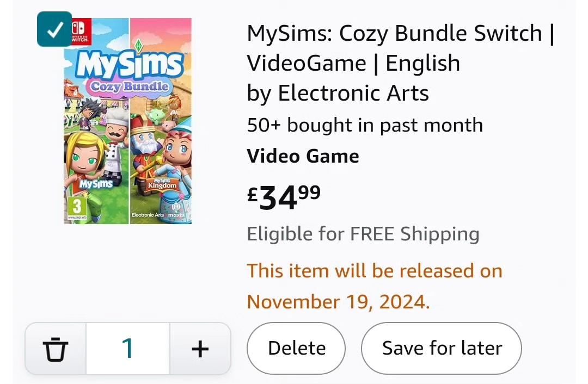The width and height of the screenshot is (588, 384).
Task: Click the PEGI 3 rating badge
Action: [77, 207]
